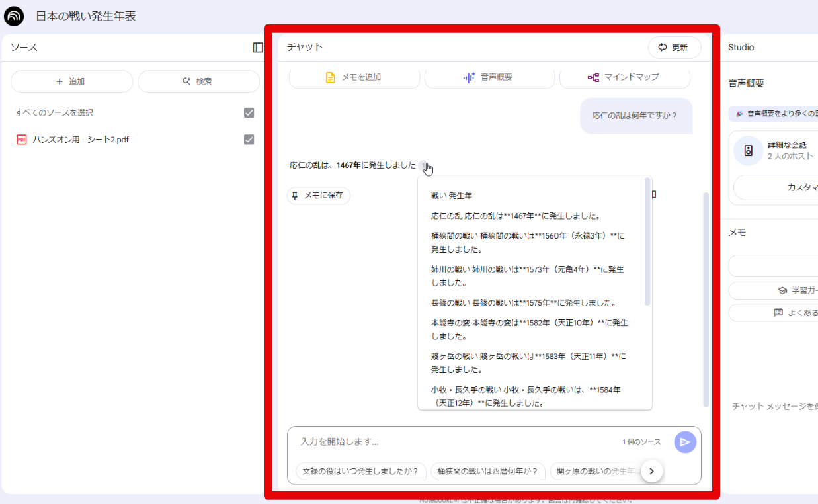
Task: Send the message with the blue arrow icon
Action: coord(685,442)
